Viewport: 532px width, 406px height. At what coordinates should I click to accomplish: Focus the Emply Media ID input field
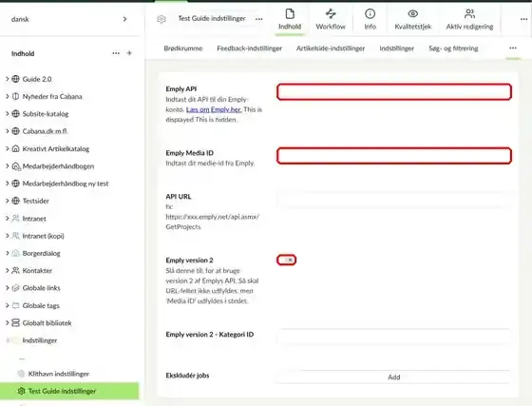pyautogui.click(x=394, y=156)
